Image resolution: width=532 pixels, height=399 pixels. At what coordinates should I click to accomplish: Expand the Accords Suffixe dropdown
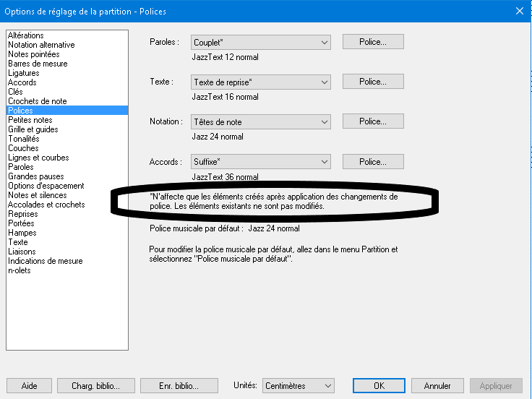tap(260, 162)
